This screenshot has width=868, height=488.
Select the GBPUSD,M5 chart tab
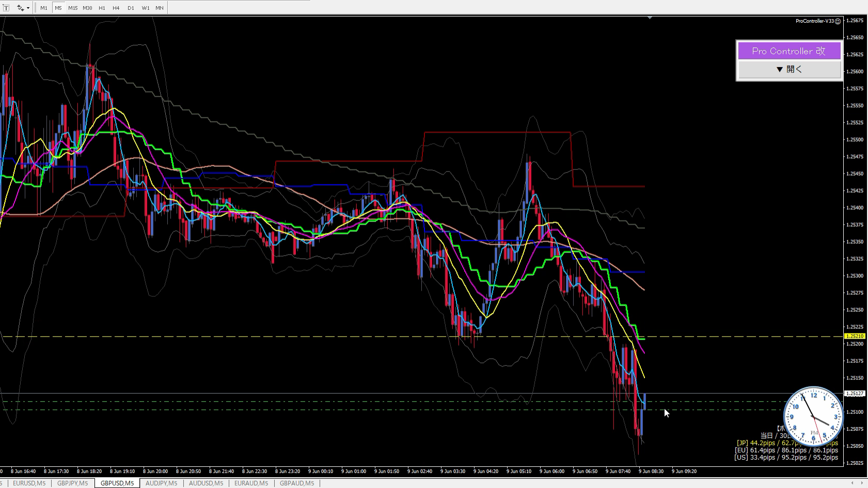coord(117,483)
